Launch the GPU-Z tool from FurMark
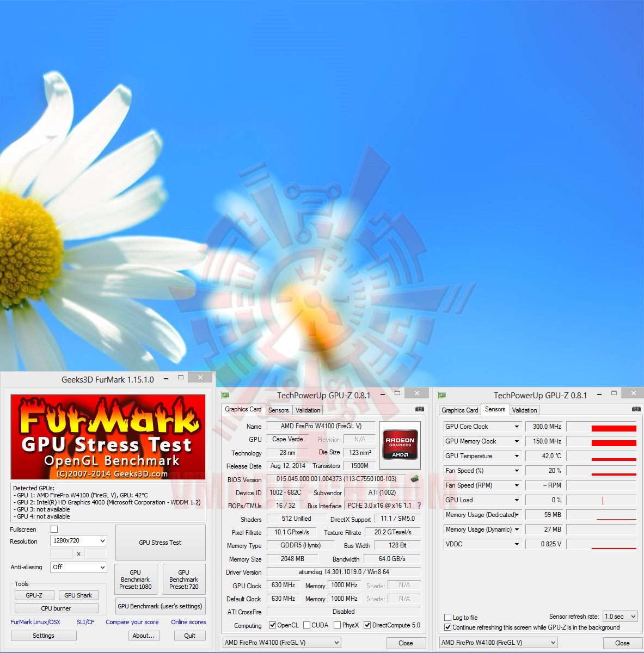 (x=34, y=595)
